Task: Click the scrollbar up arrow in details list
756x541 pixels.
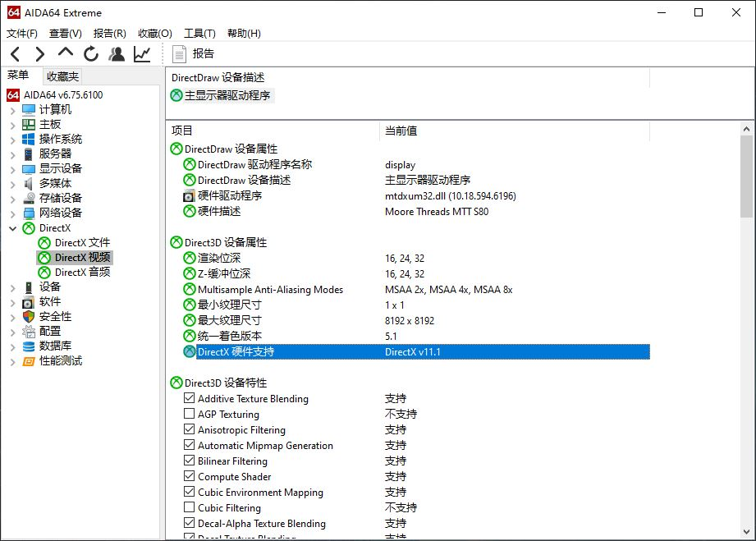Action: click(746, 129)
